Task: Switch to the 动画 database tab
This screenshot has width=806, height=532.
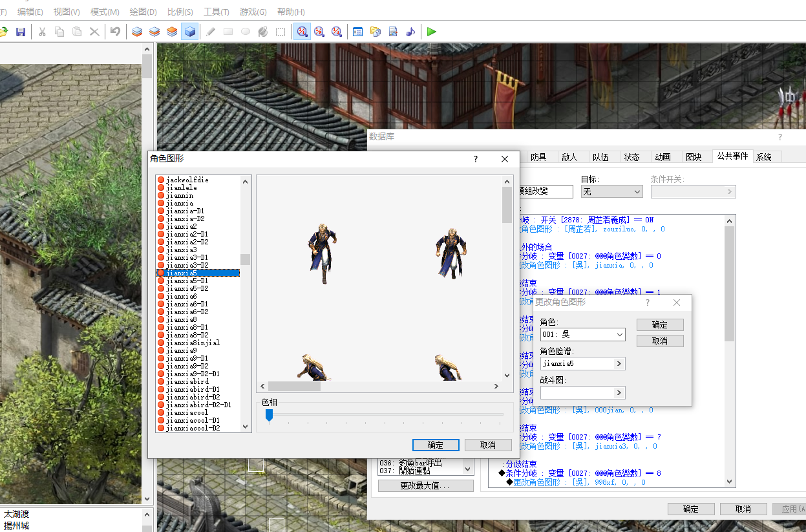Action: 663,157
